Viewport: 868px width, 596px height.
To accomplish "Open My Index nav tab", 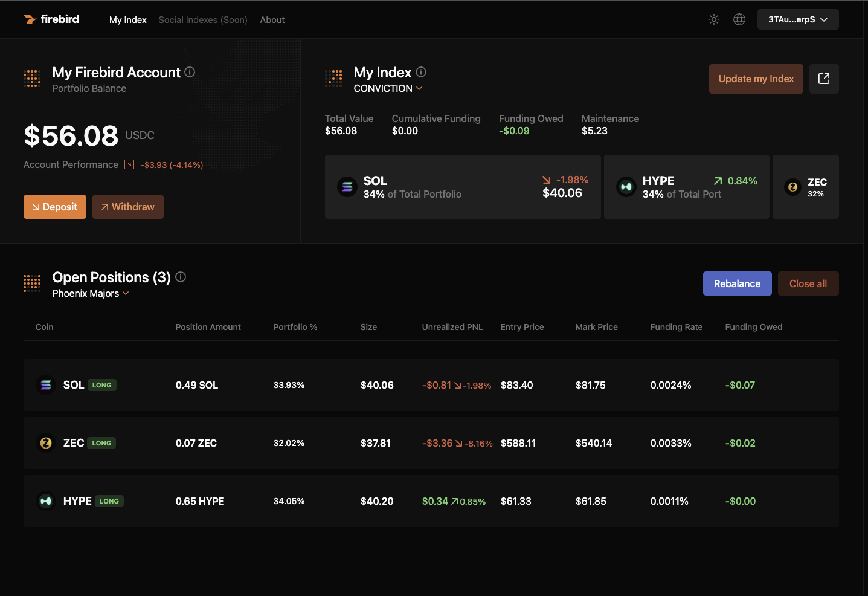I will [128, 20].
